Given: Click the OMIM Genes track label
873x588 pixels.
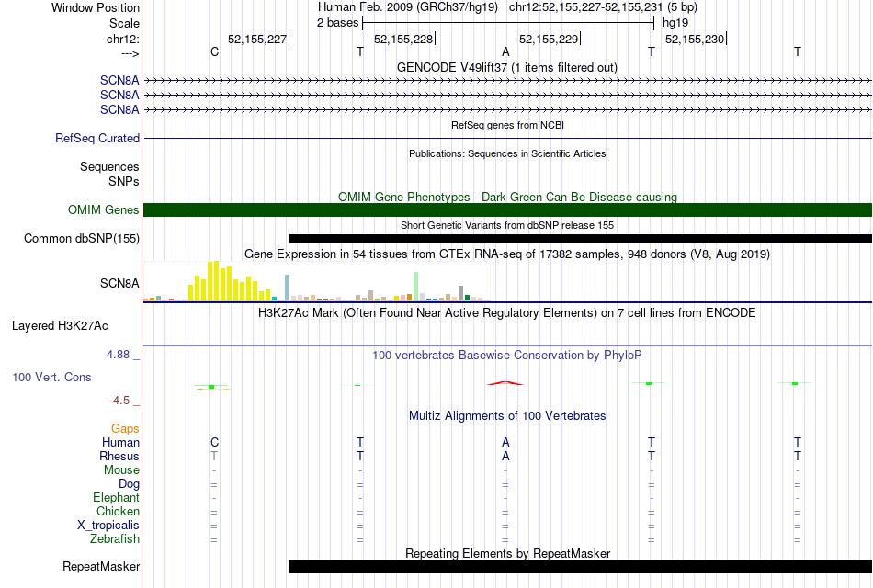Looking at the screenshot, I should pos(104,209).
